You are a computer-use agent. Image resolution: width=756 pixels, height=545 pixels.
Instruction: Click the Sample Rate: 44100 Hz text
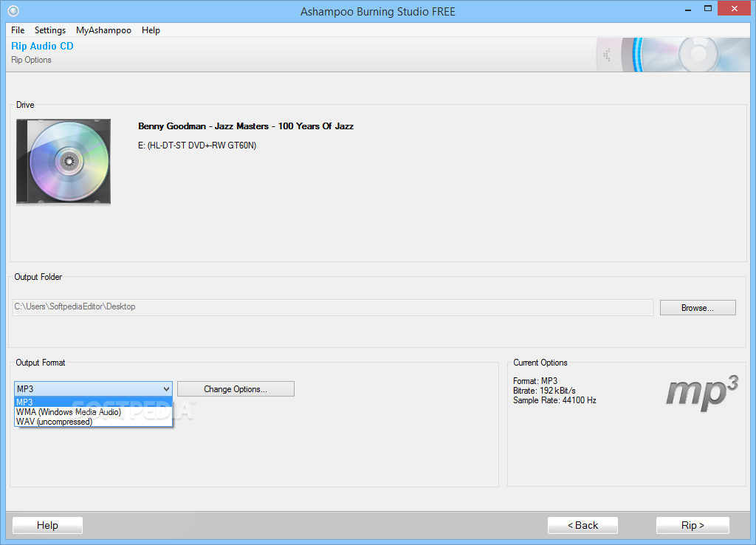(554, 400)
